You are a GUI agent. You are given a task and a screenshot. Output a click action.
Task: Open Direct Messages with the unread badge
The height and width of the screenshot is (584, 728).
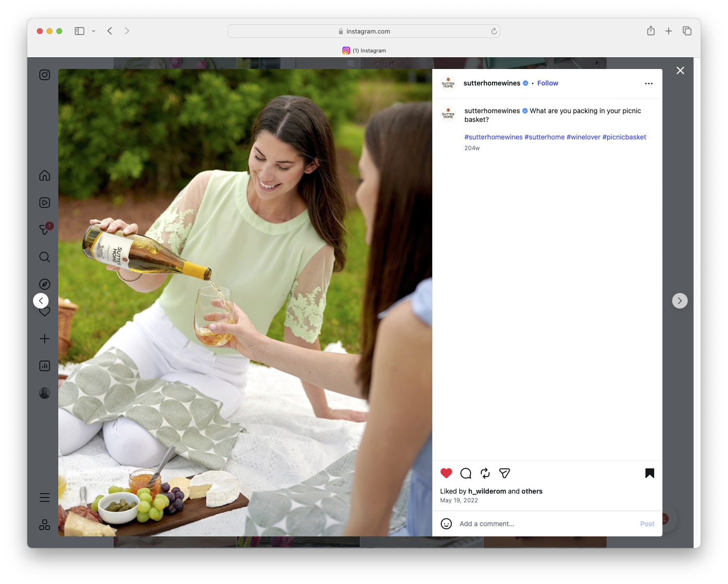[x=44, y=230]
